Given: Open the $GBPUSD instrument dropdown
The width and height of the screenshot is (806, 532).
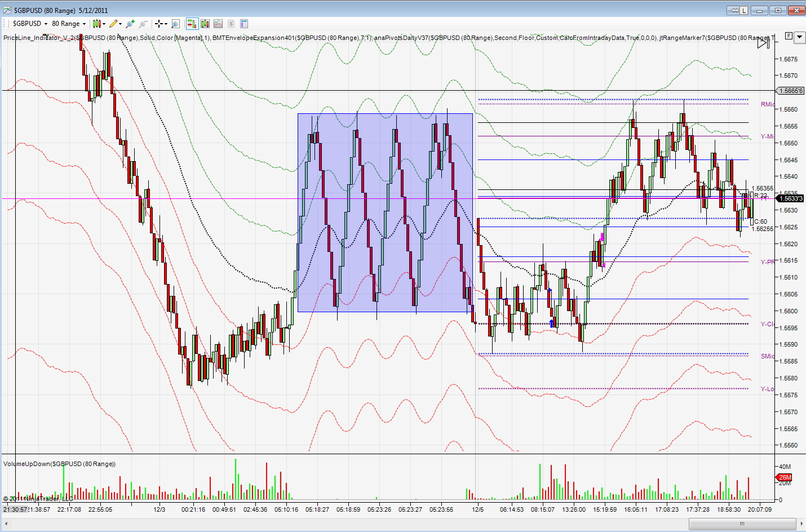Looking at the screenshot, I should [30, 24].
